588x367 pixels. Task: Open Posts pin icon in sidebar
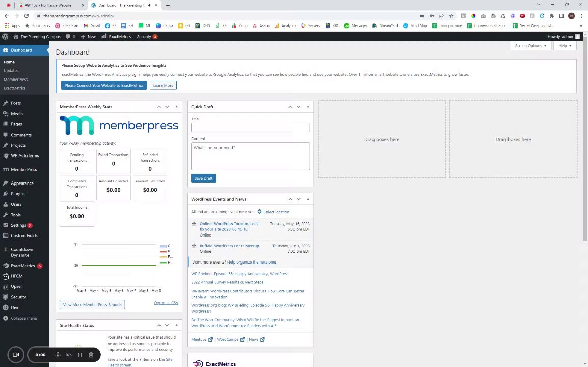click(x=5, y=103)
